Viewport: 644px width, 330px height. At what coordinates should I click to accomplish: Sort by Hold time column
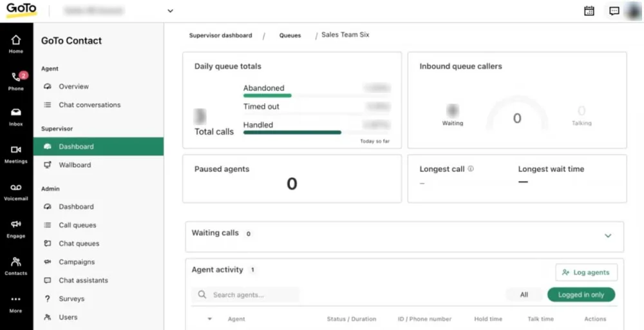[x=488, y=319]
